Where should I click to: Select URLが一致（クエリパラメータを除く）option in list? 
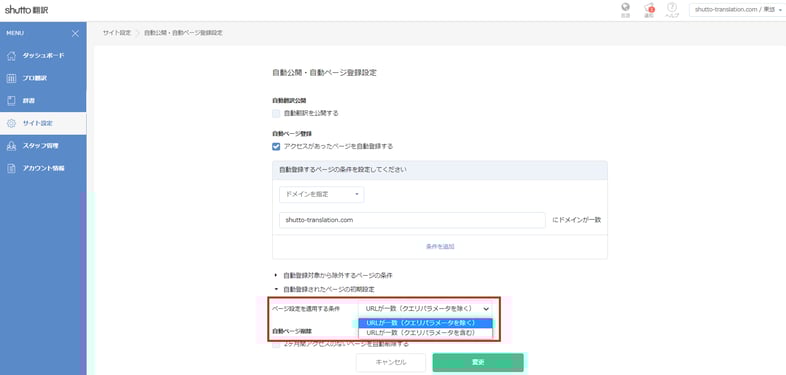click(426, 323)
